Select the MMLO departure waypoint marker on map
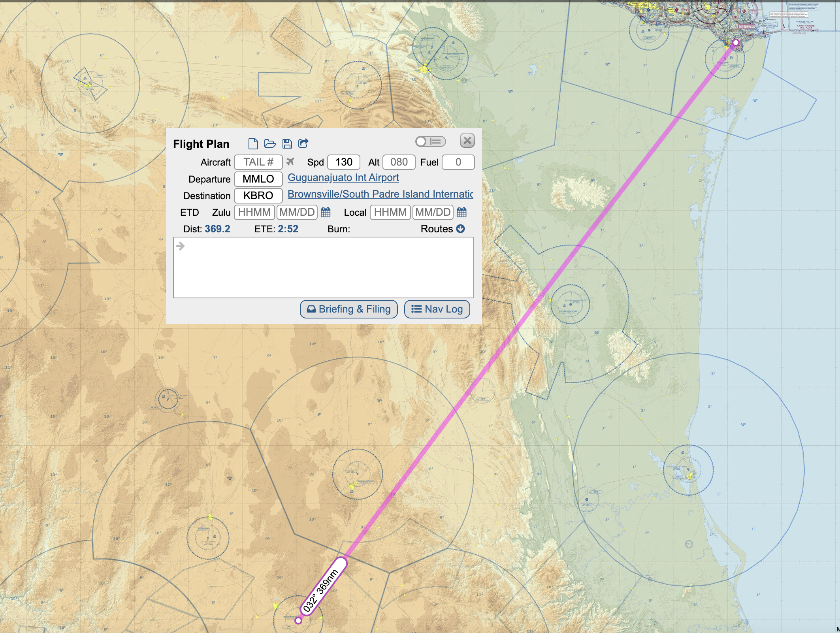 tap(298, 621)
